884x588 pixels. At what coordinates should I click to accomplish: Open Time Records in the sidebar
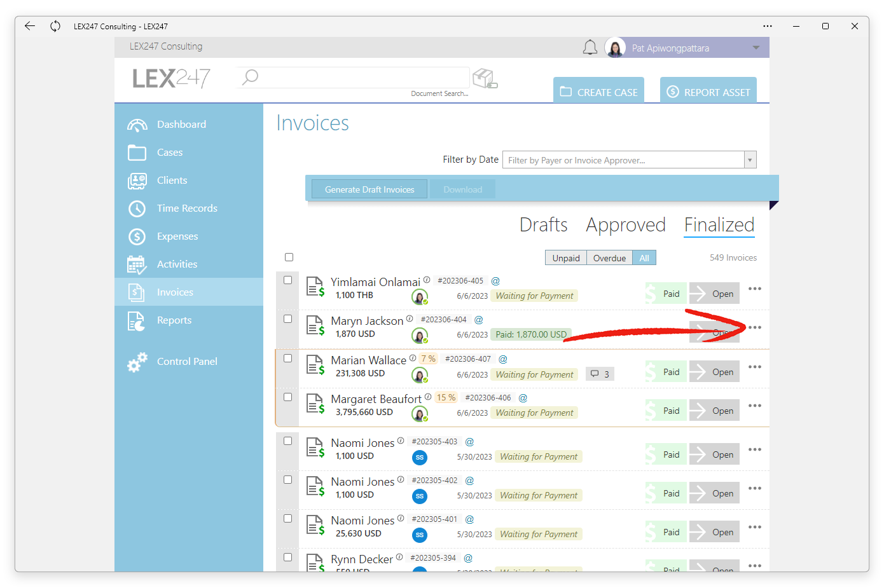point(189,209)
